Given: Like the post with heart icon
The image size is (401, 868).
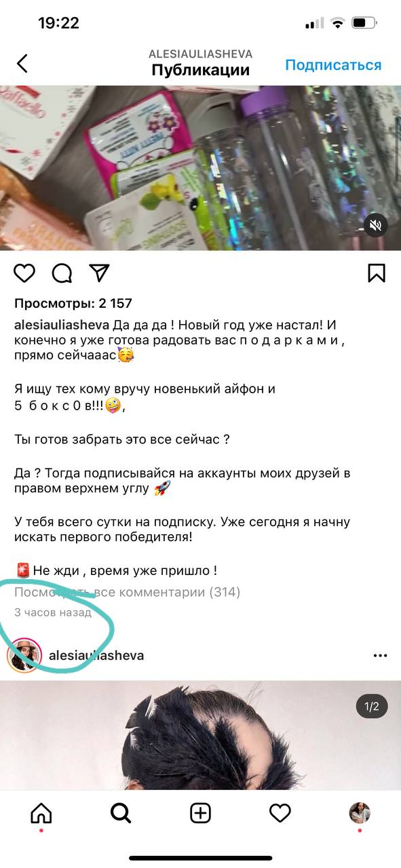Looking at the screenshot, I should tap(24, 273).
